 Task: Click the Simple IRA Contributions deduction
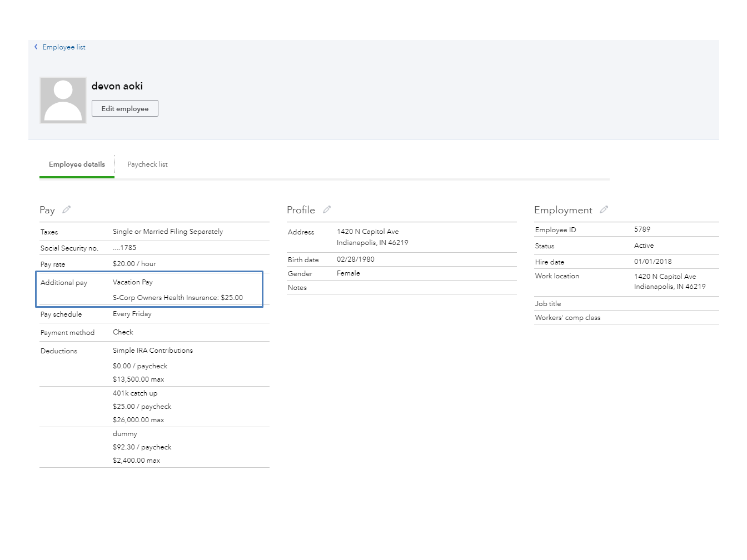(153, 351)
